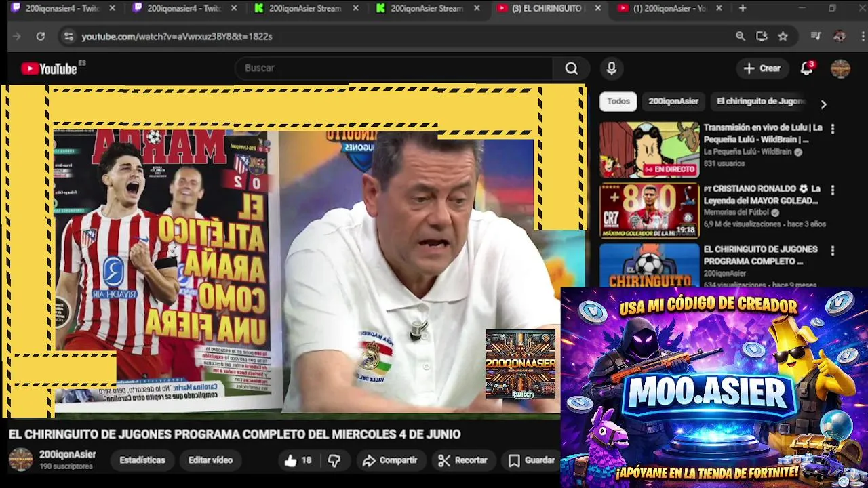Start voice search with the microphone icon
This screenshot has height=488, width=868.
pyautogui.click(x=612, y=68)
